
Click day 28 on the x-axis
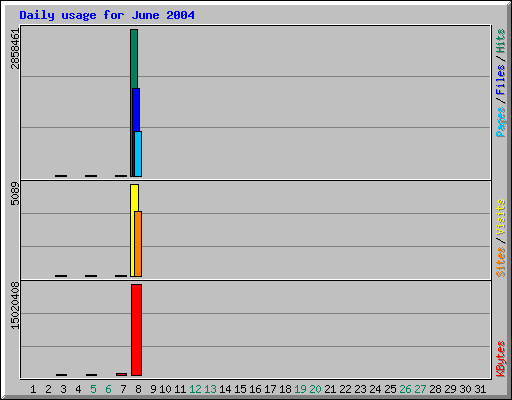[x=435, y=389]
